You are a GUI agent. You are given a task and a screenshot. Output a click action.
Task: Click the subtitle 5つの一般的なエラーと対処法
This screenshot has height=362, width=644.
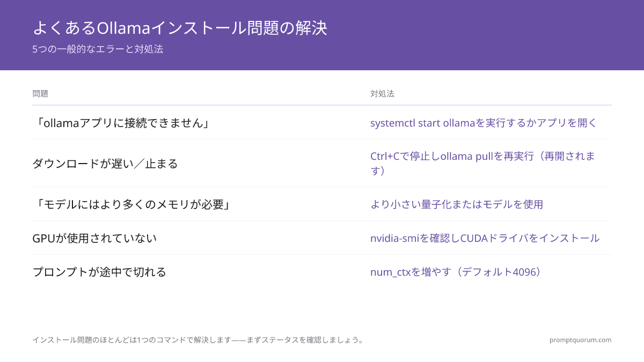98,49
